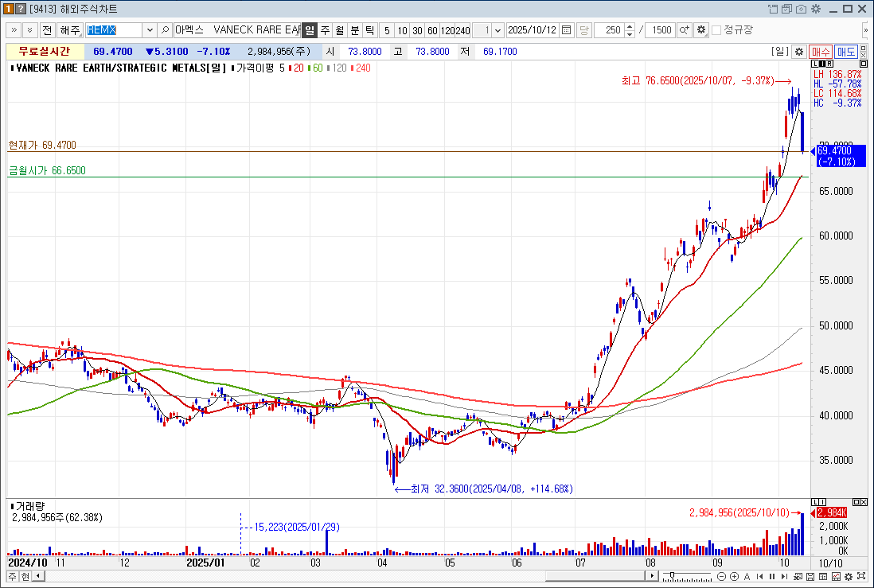Expand the double-chevron toolbar expander at left

(14, 30)
